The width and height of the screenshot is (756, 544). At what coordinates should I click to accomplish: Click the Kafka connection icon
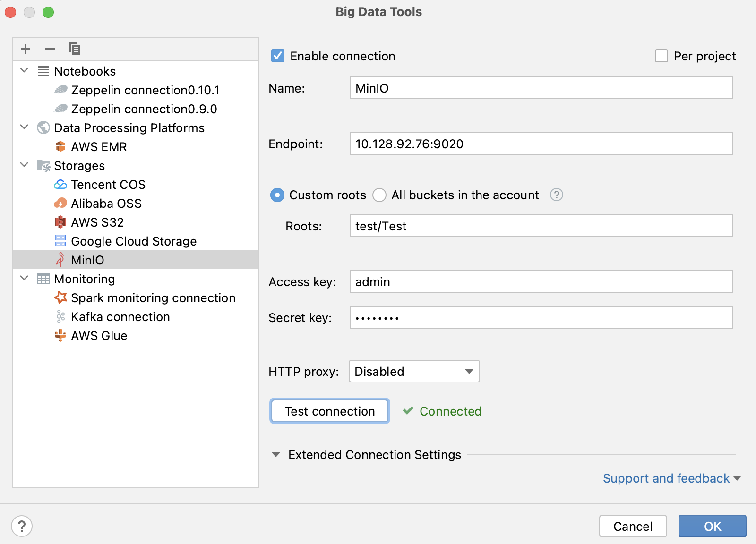coord(60,316)
